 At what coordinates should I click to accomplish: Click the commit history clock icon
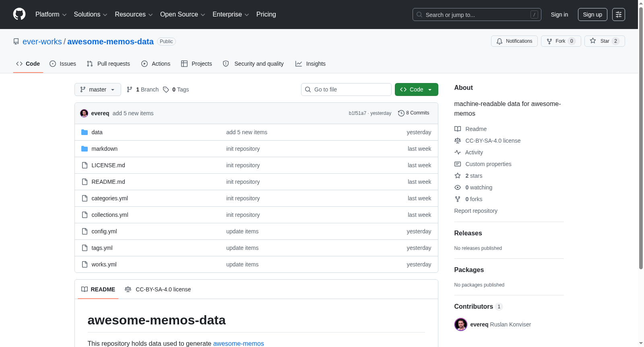point(401,113)
